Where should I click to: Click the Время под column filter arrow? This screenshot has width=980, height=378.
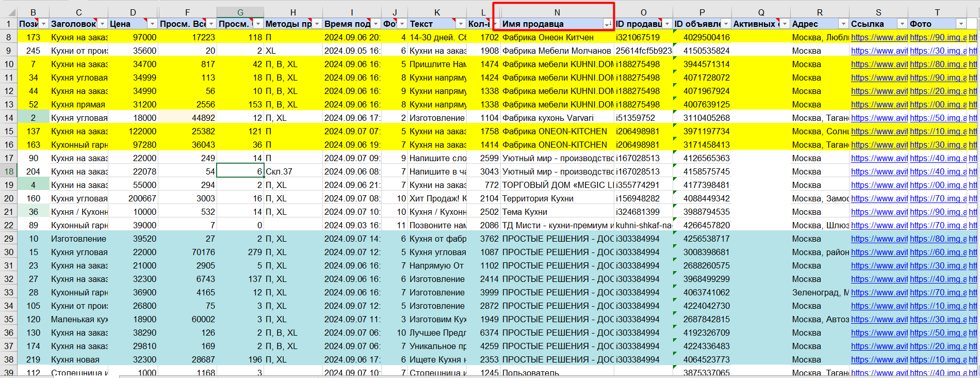pos(376,24)
